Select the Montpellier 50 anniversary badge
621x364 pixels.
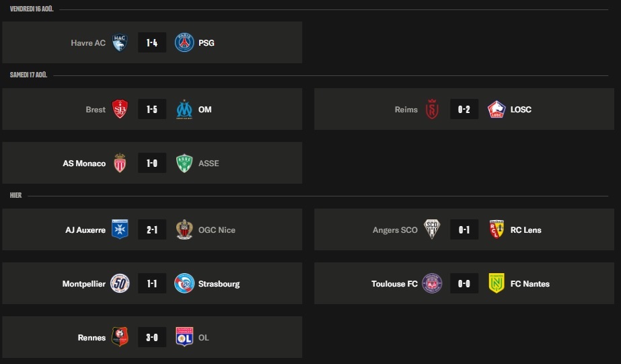pos(120,283)
